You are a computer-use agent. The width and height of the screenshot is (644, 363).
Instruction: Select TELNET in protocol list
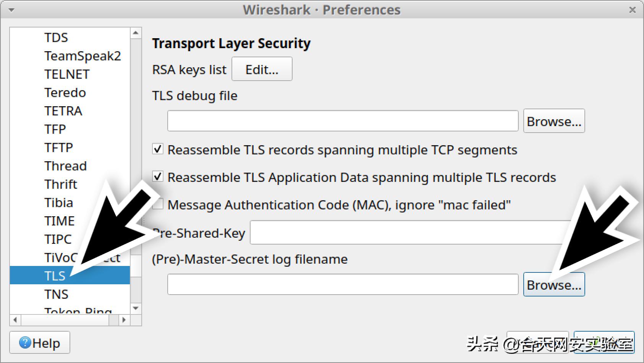(67, 74)
